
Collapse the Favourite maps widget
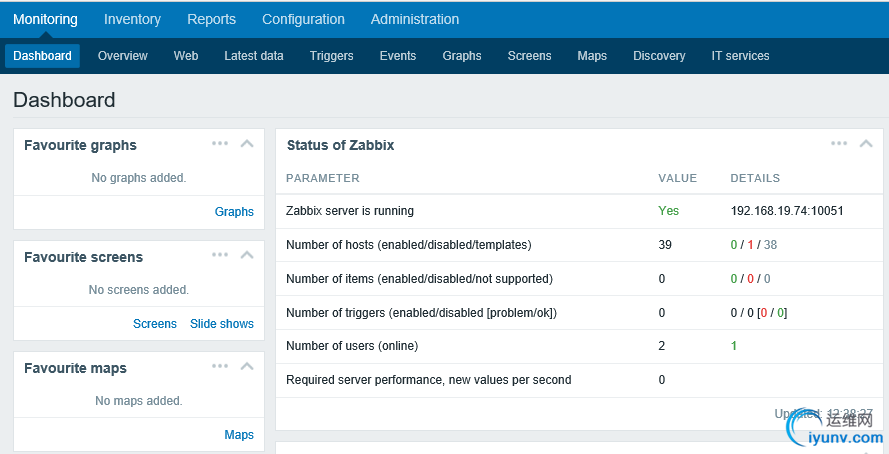(247, 366)
